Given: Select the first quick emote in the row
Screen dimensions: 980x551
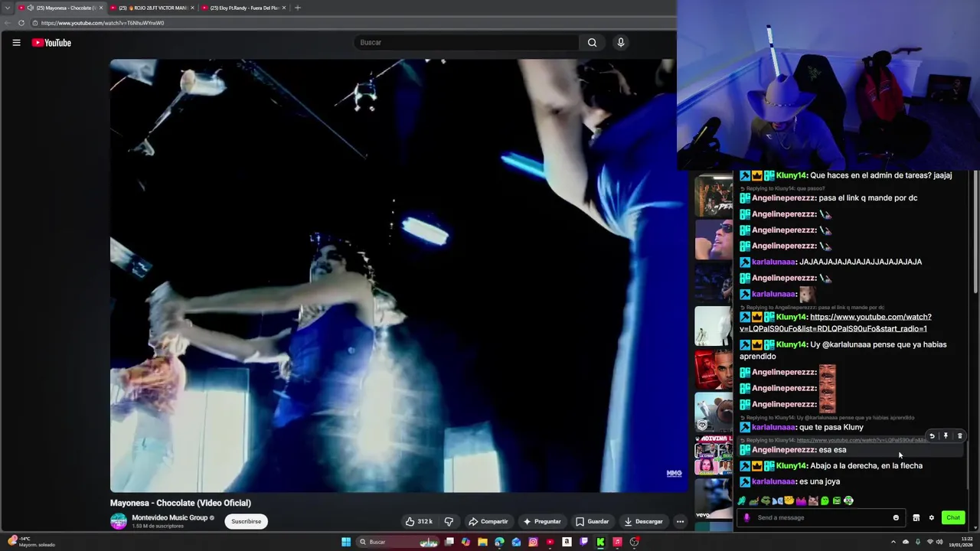Looking at the screenshot, I should click(x=742, y=501).
